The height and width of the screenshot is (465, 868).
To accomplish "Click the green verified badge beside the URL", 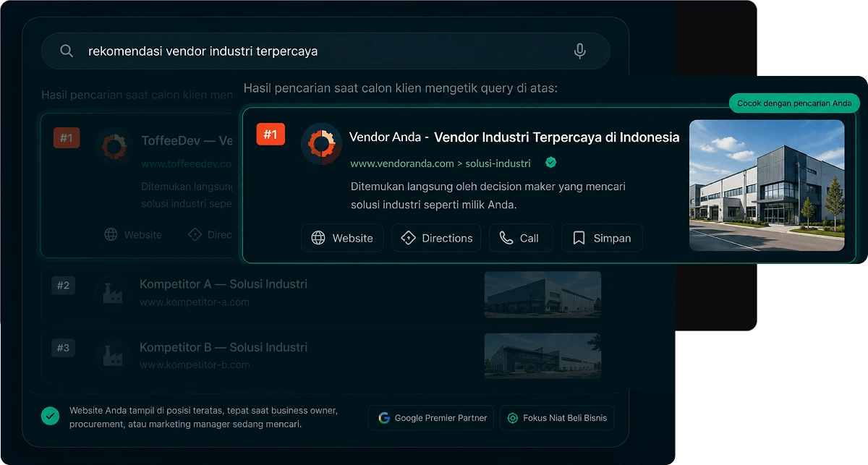I will point(551,163).
